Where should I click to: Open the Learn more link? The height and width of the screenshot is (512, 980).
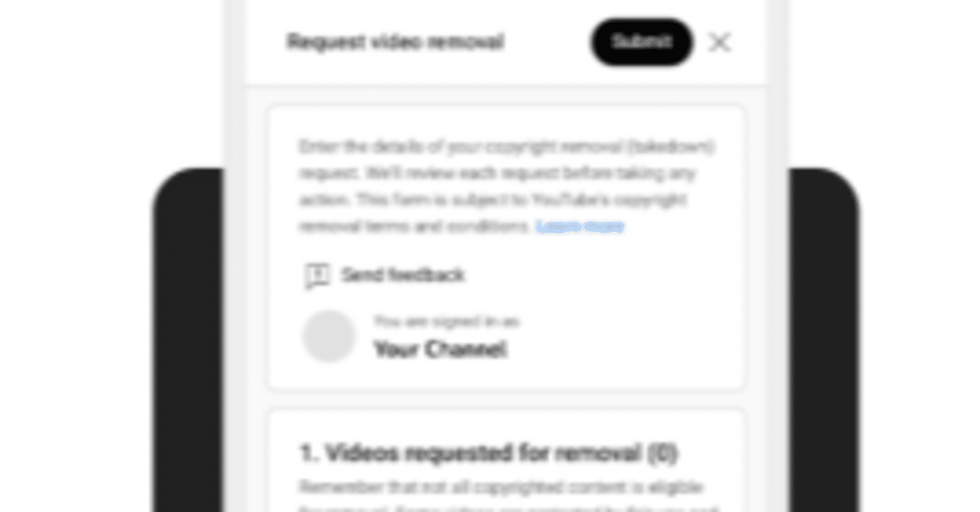point(580,227)
